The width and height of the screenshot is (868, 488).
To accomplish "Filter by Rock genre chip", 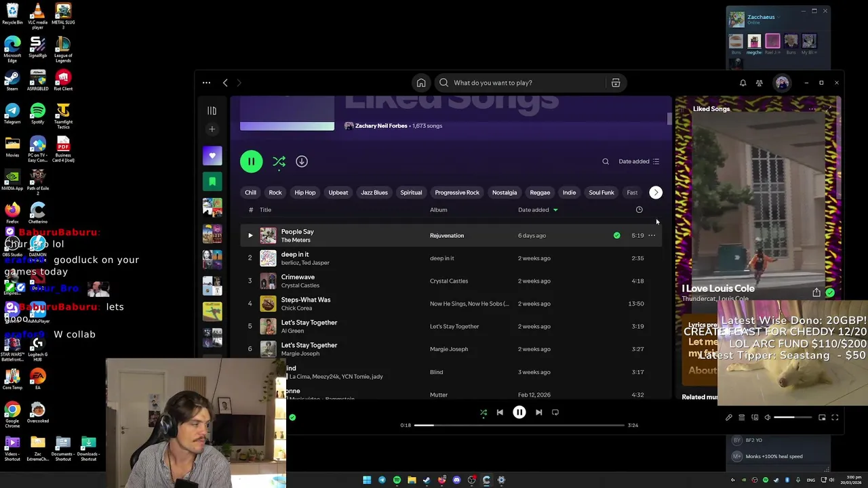I will pyautogui.click(x=275, y=192).
